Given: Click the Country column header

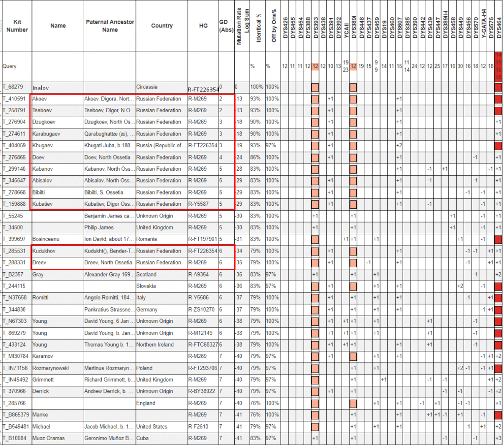Looking at the screenshot, I should [161, 26].
